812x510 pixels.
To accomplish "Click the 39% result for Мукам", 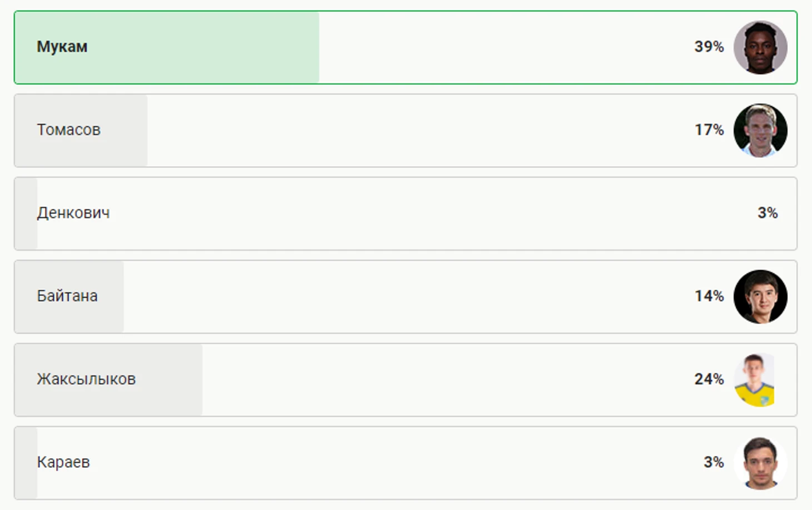I will tap(709, 47).
